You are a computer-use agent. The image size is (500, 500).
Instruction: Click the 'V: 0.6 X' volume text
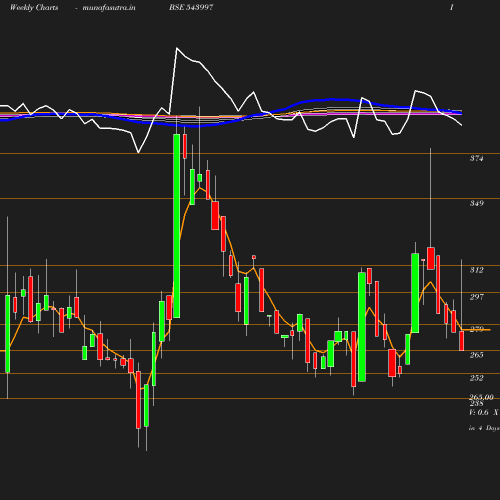click(484, 413)
